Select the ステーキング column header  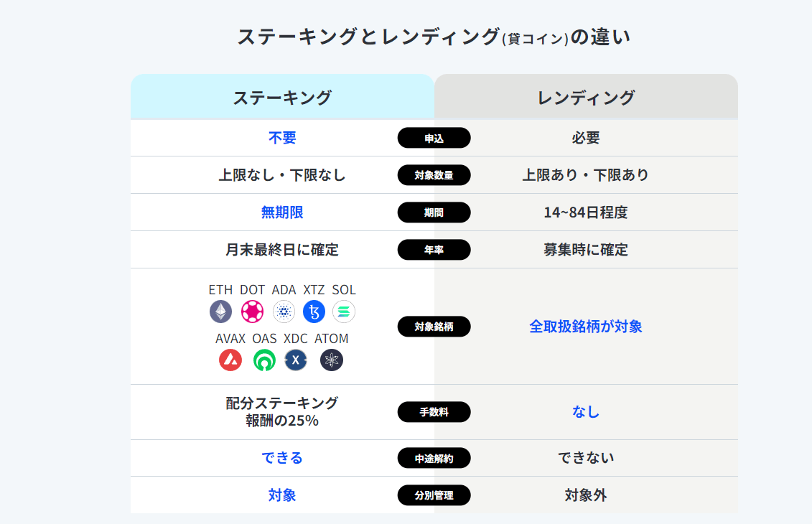pyautogui.click(x=282, y=97)
